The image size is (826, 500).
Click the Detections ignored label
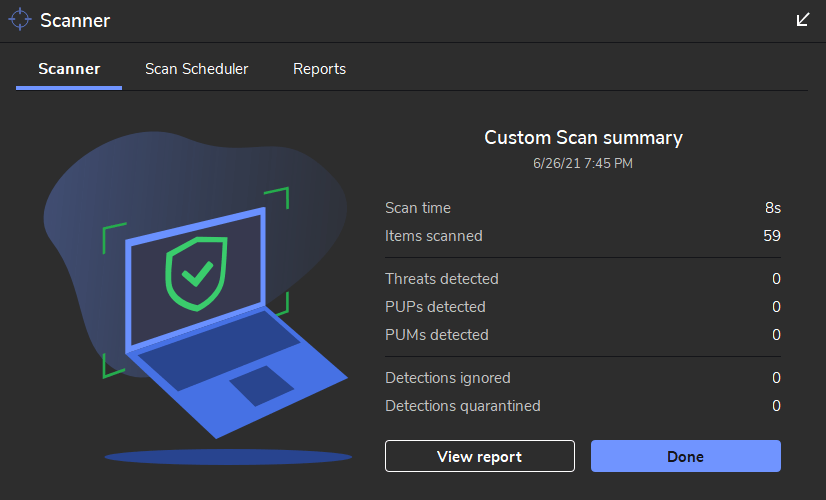pyautogui.click(x=448, y=378)
